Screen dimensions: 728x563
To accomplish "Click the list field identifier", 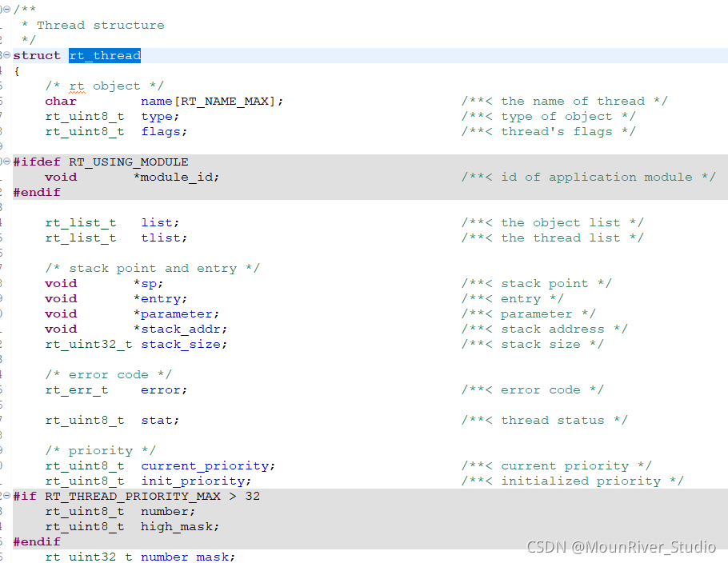I will pos(157,223).
